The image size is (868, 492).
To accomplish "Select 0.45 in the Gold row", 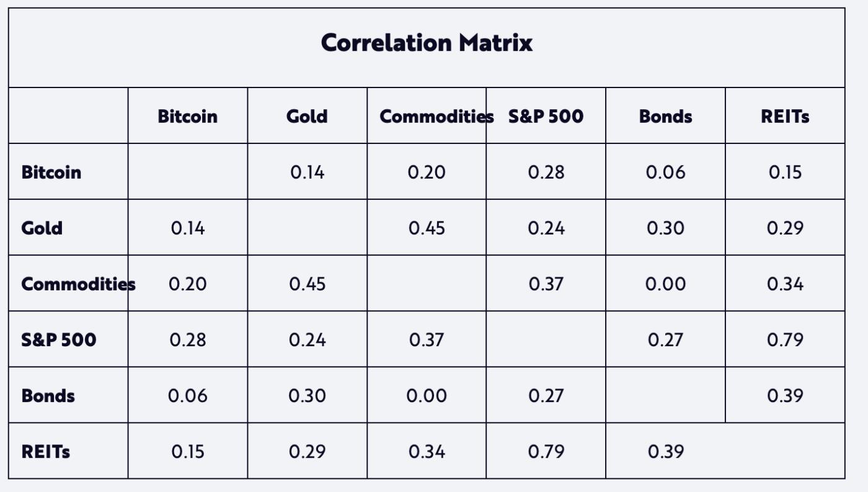I will coord(427,228).
